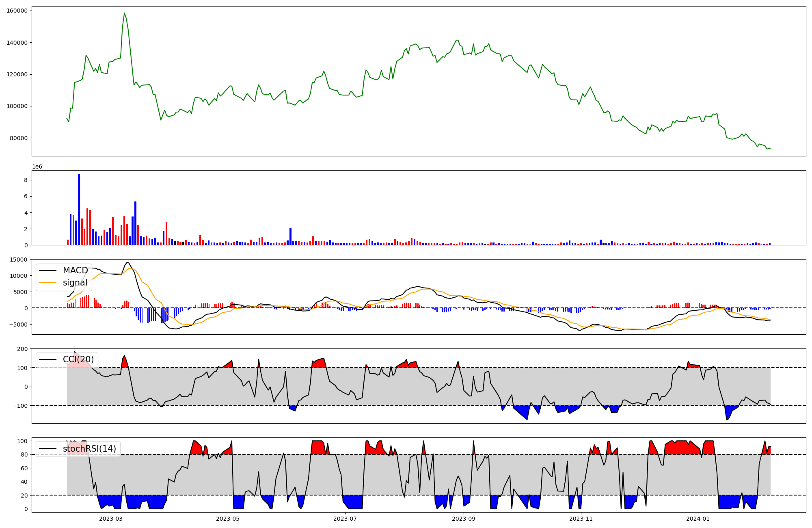The width and height of the screenshot is (812, 528).
Task: Click the 20 label on stochRSI axis
Action: (x=24, y=496)
